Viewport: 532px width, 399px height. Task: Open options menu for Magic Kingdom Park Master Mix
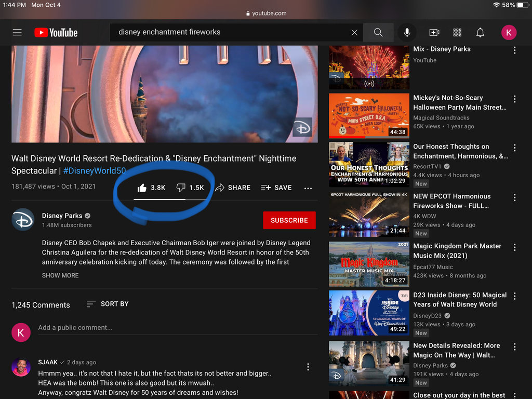515,247
